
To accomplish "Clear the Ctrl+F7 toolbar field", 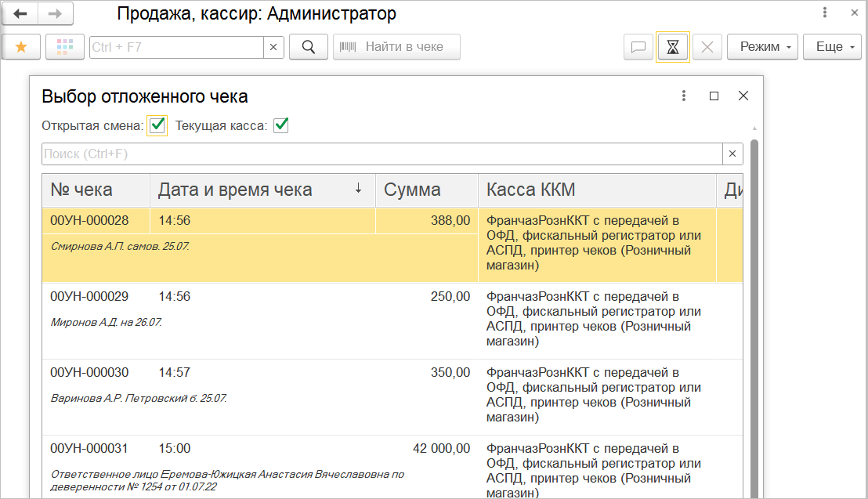I will click(273, 47).
